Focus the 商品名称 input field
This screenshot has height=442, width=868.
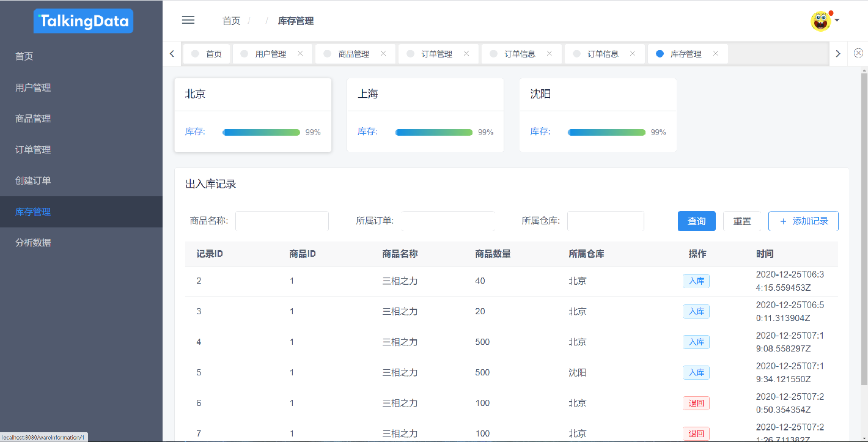[x=282, y=221]
